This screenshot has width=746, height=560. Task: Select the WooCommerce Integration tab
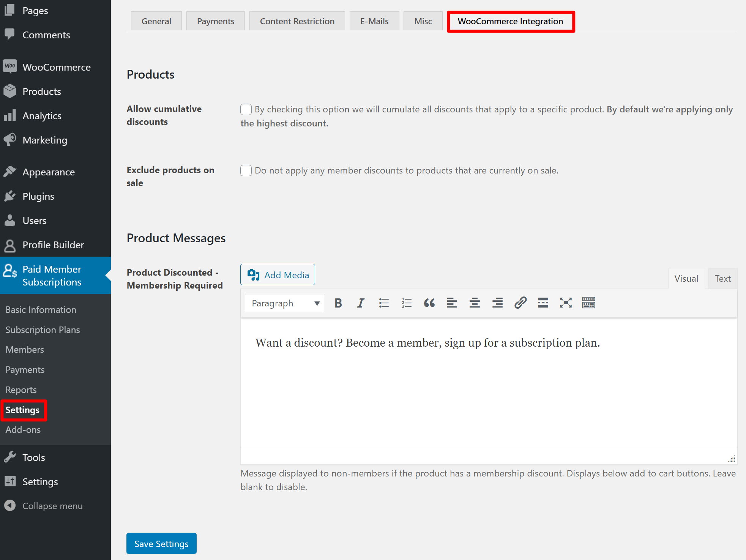coord(511,21)
